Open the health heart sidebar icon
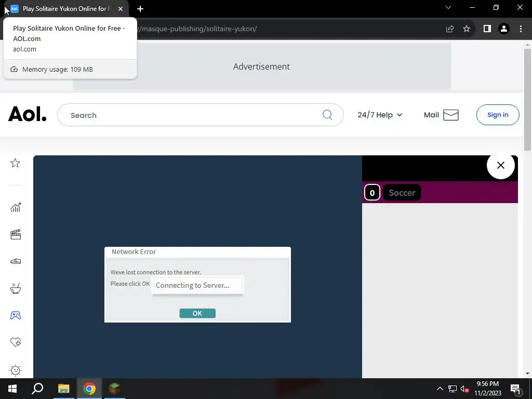The width and height of the screenshot is (532, 399). [16, 342]
